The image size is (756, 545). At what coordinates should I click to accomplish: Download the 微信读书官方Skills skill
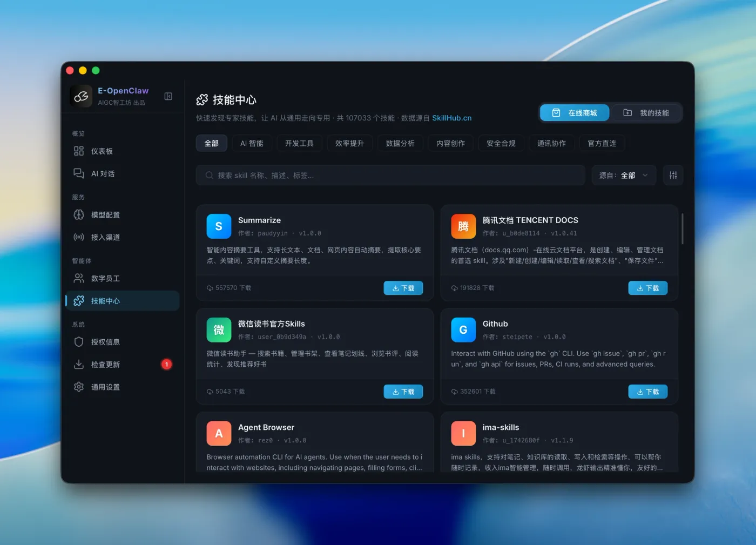coord(403,392)
